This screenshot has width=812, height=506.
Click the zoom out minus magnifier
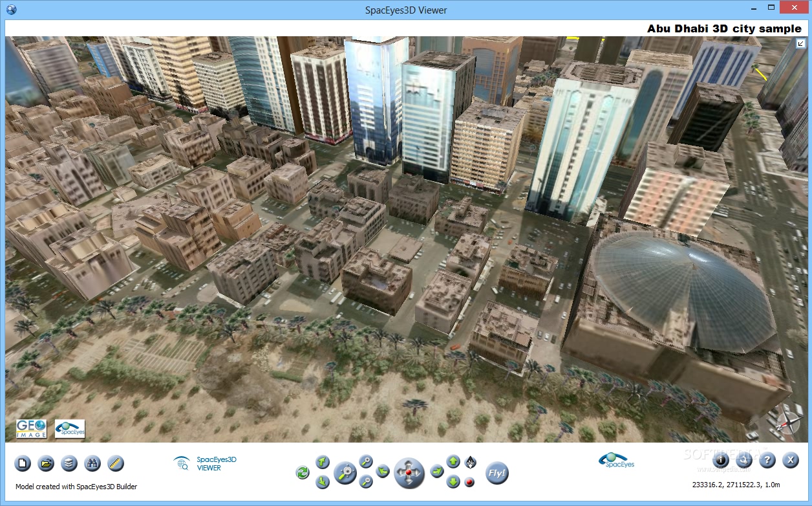(x=366, y=482)
